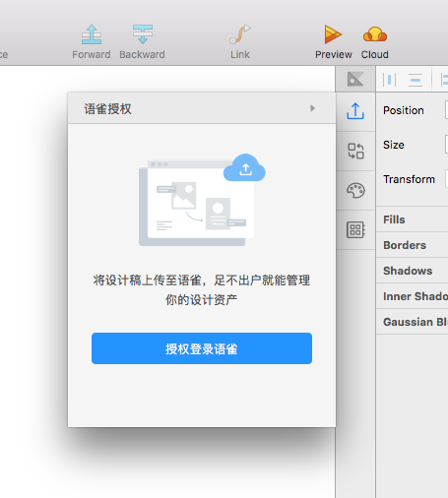Click the 授权登录语雀 button
The width and height of the screenshot is (448, 498).
pos(202,348)
